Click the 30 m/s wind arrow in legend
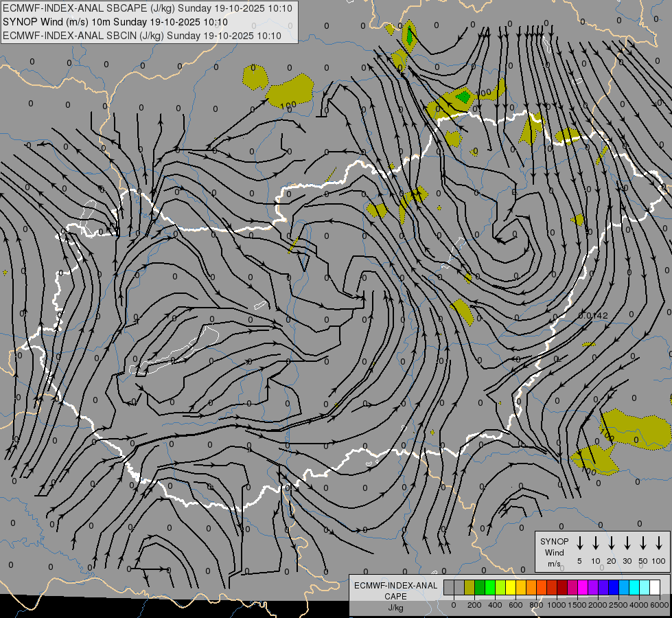 pyautogui.click(x=627, y=542)
